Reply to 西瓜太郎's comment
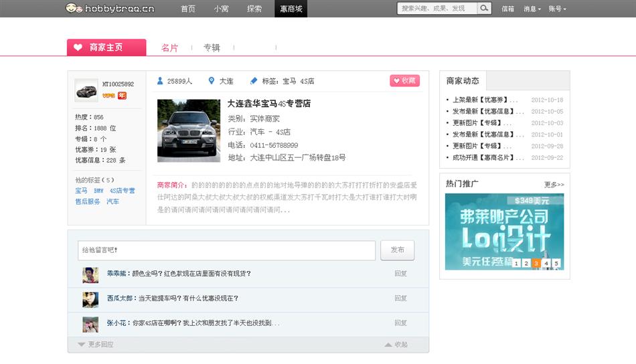 coord(400,298)
